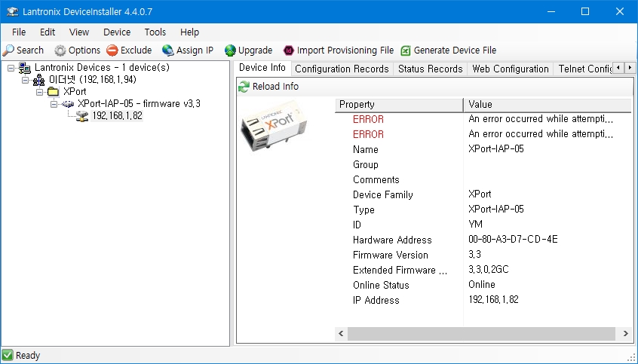Click the Reload Info button label
Image resolution: width=638 pixels, height=364 pixels.
pyautogui.click(x=275, y=87)
